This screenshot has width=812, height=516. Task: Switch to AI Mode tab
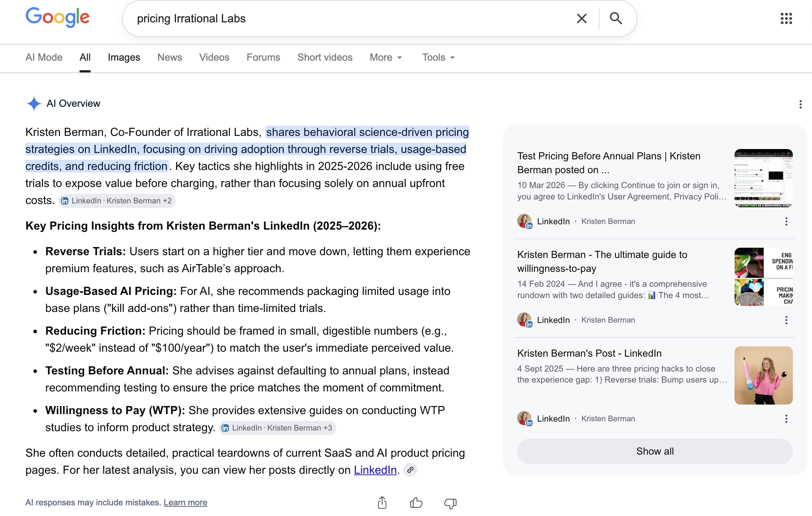(44, 57)
